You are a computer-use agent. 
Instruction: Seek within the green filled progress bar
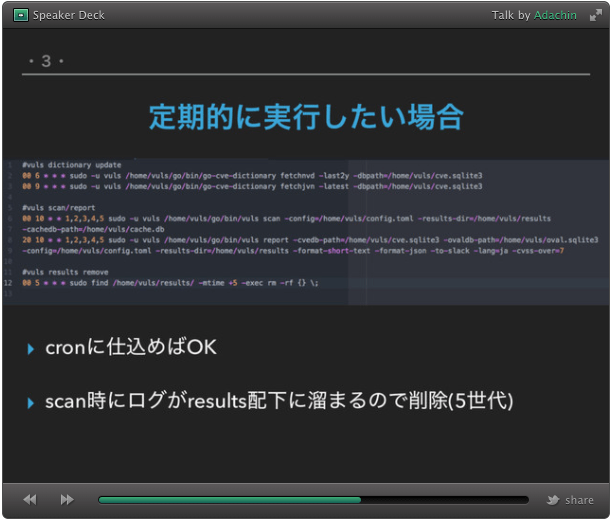[229, 499]
